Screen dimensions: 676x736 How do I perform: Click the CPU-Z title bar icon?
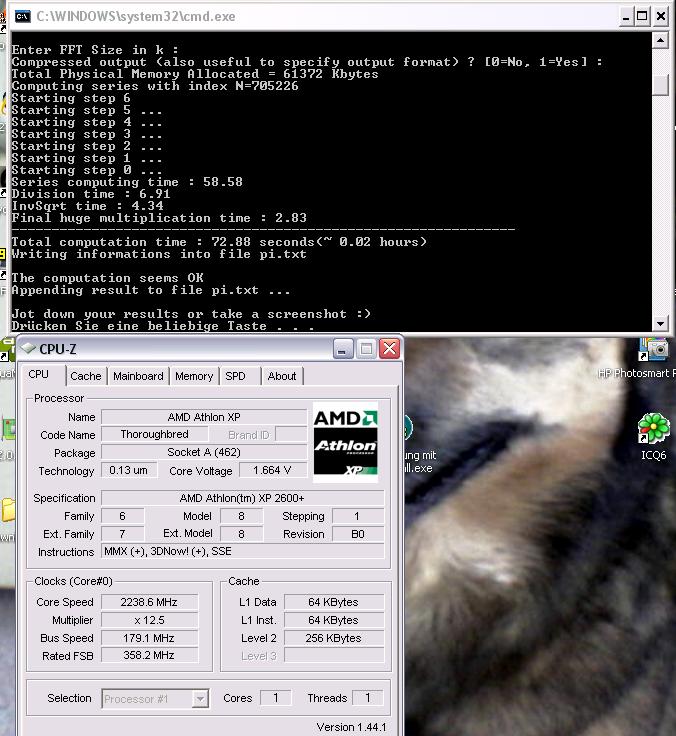point(28,348)
